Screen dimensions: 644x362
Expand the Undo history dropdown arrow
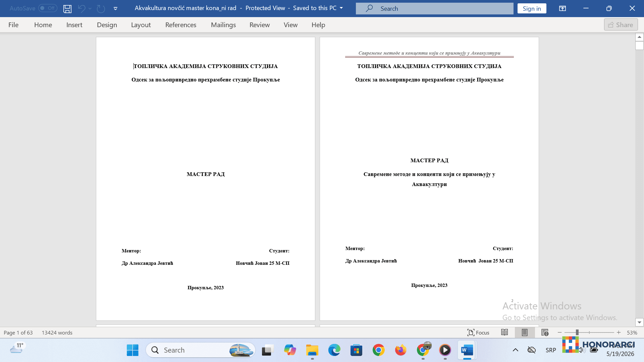[90, 8]
